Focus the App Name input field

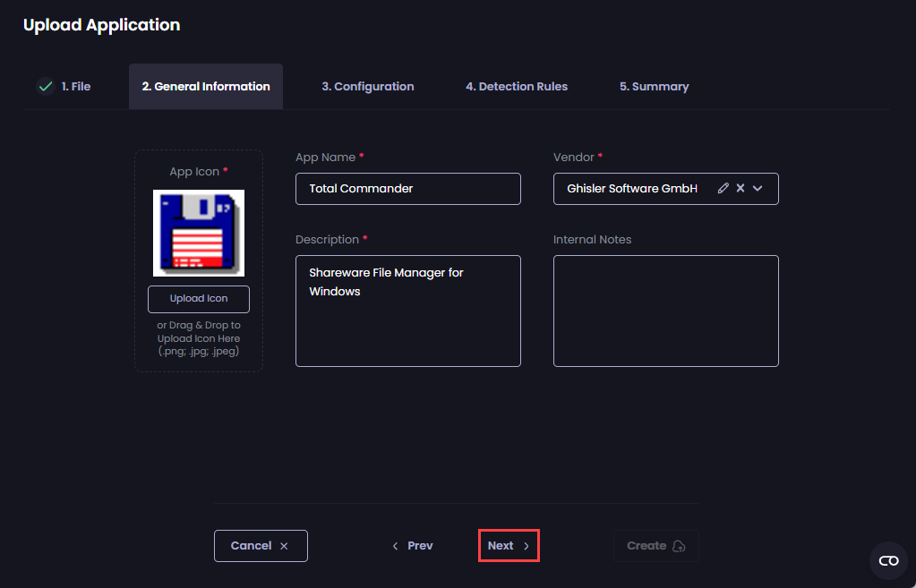(407, 189)
